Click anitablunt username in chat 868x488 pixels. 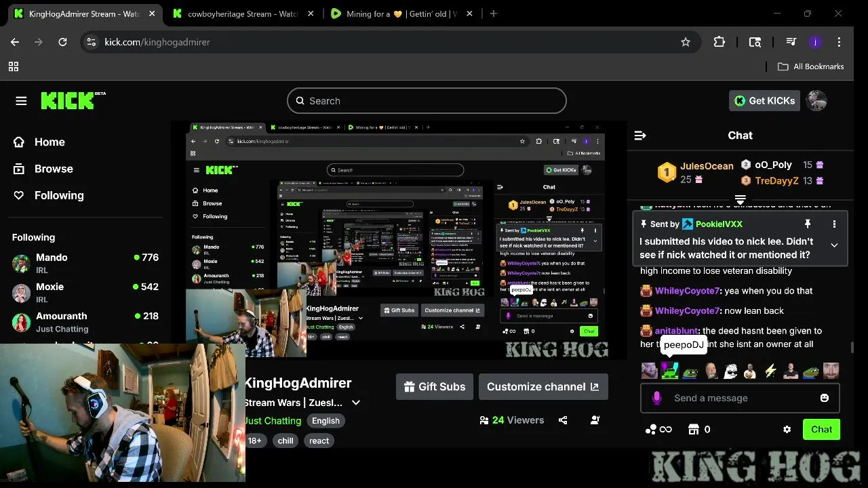pyautogui.click(x=676, y=331)
